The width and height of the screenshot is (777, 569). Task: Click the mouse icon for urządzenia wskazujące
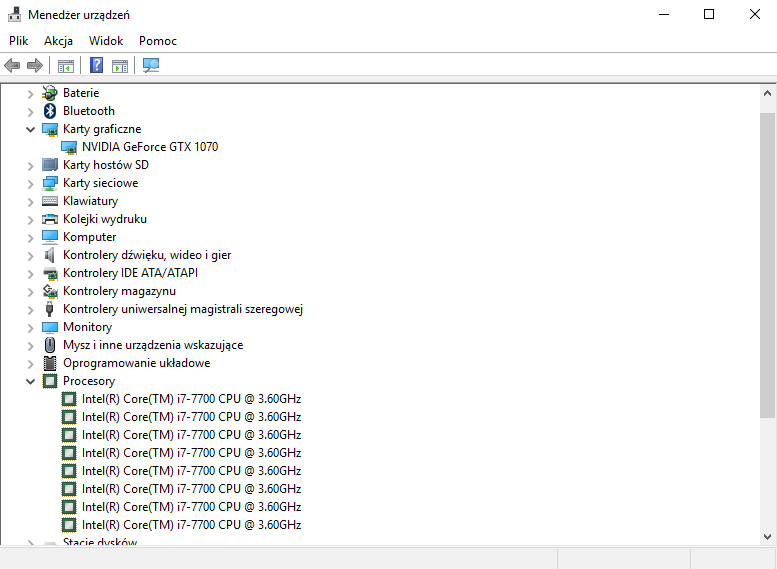(x=50, y=345)
